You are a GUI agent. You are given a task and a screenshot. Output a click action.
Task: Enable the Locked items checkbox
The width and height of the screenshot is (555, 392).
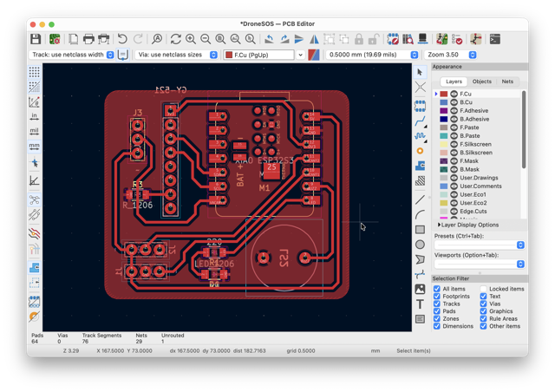[484, 289]
